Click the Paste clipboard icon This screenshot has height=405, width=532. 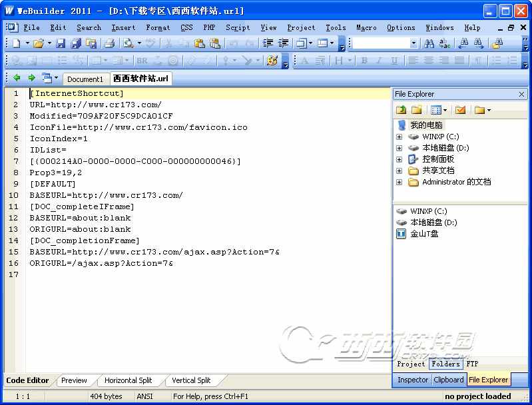pyautogui.click(x=200, y=43)
